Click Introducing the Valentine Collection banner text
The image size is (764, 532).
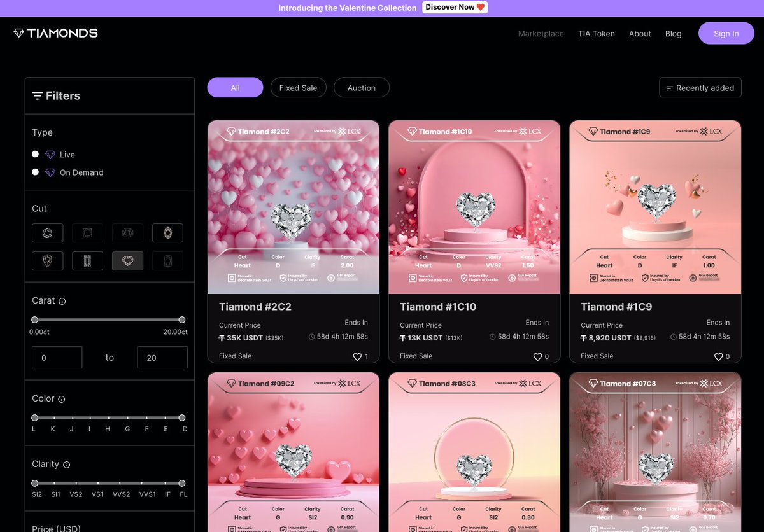pos(348,8)
